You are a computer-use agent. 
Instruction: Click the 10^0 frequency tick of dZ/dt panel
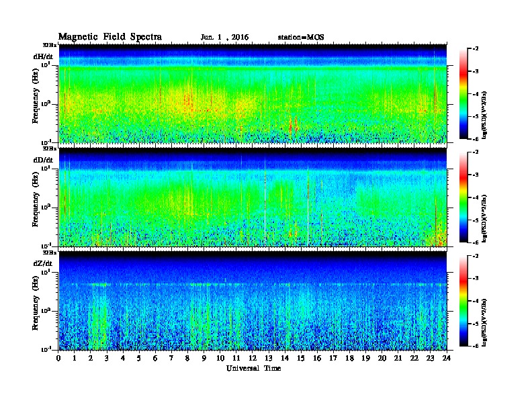pyautogui.click(x=46, y=311)
